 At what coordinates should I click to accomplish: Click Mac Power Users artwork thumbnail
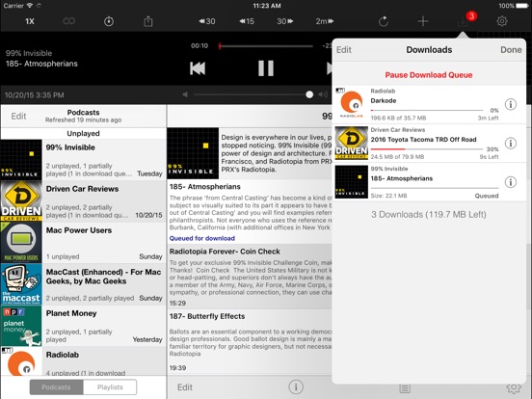[x=21, y=243]
